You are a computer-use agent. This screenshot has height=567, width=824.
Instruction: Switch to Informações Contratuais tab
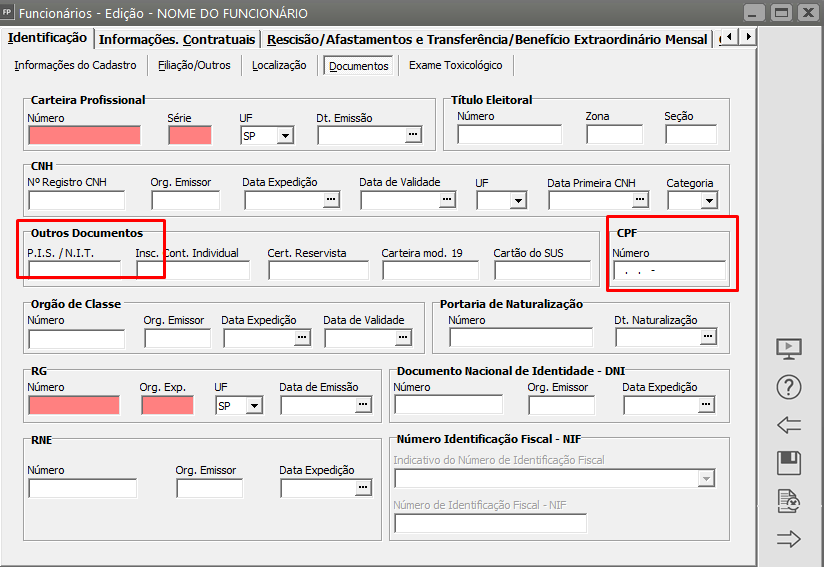176,39
